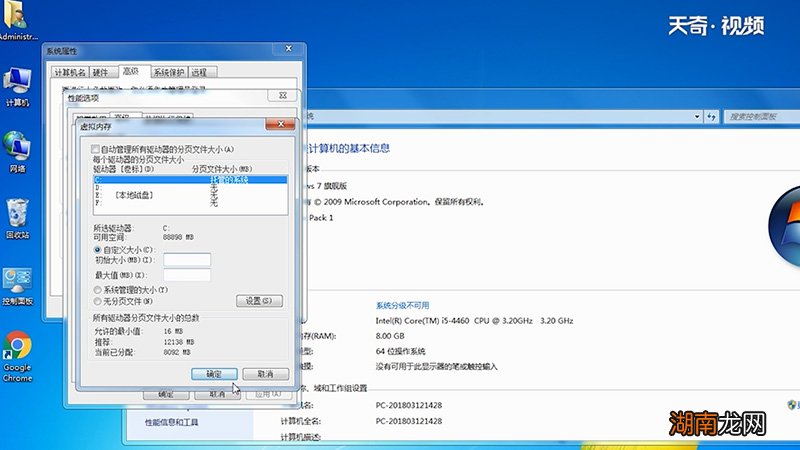Open the 控制面板 desktop icon
800x450 pixels.
[17, 287]
